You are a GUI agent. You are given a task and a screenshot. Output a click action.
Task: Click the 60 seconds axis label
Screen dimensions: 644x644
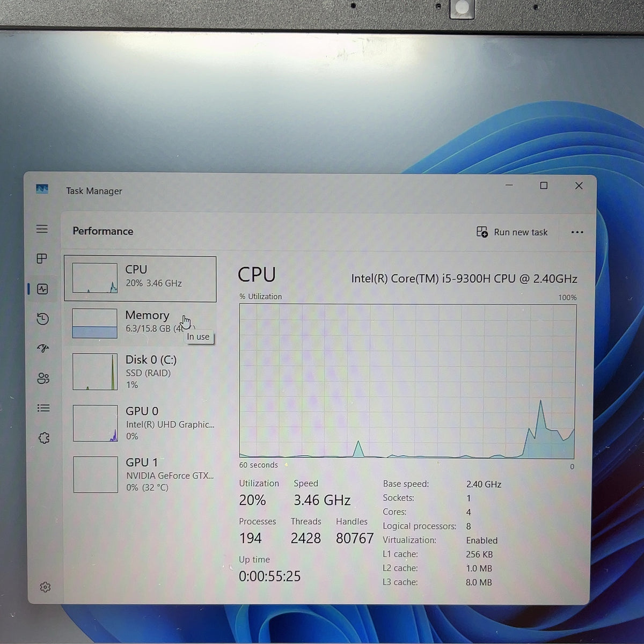coord(259,465)
